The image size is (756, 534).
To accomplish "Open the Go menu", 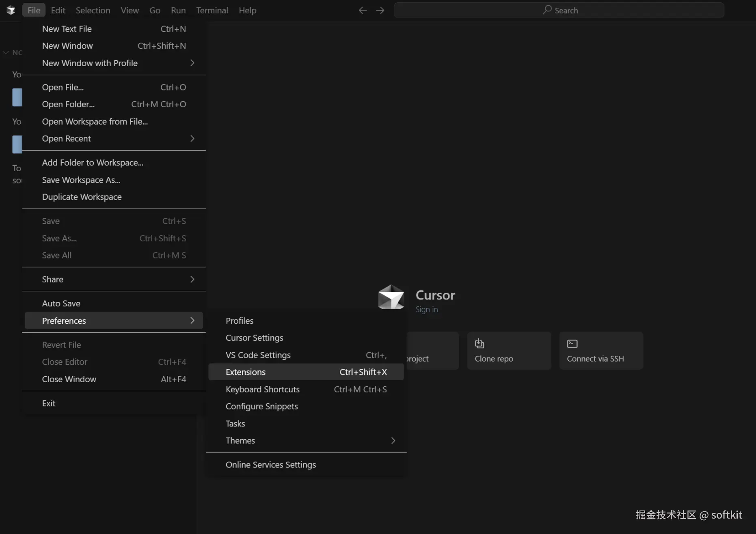I will [155, 10].
